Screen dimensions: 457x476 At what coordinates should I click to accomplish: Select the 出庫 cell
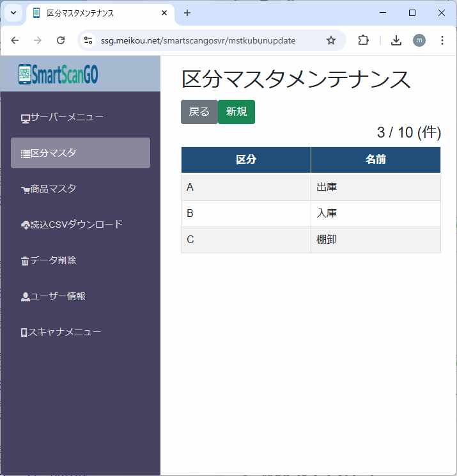coord(376,187)
